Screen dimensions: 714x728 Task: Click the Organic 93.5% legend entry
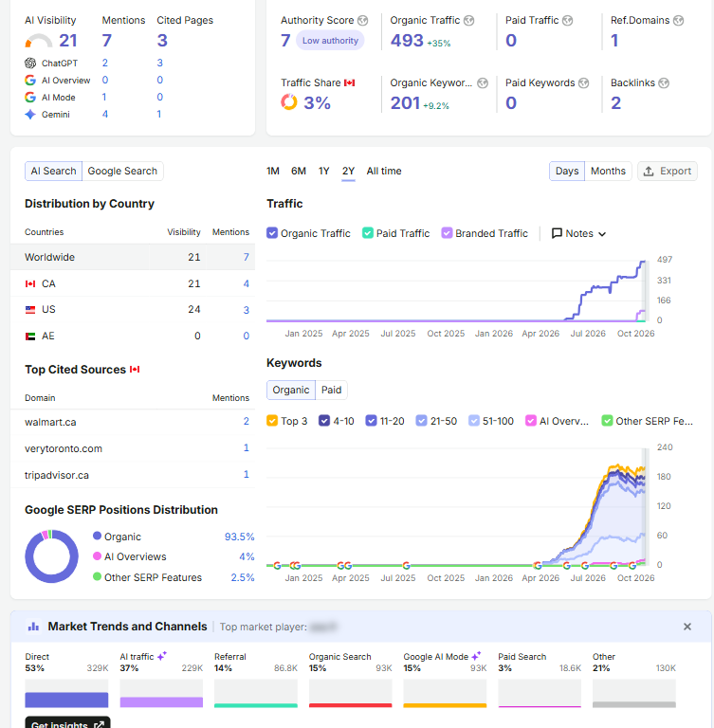(x=174, y=537)
